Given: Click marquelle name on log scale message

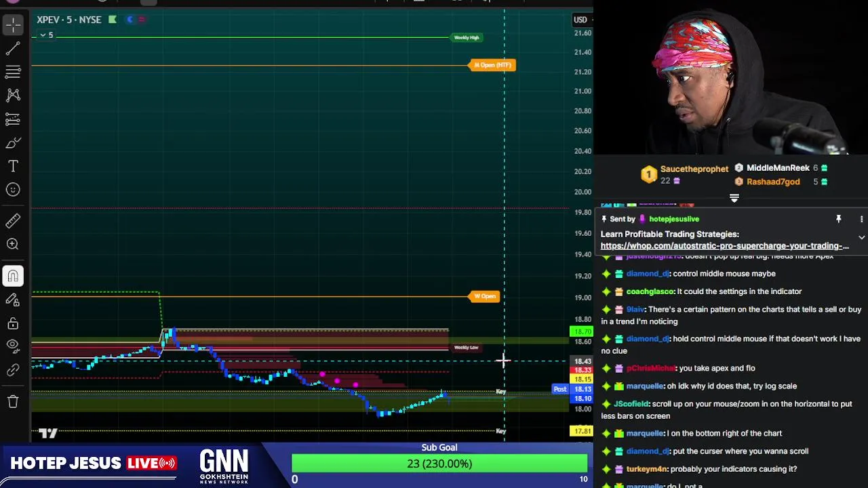Looking at the screenshot, I should point(644,386).
